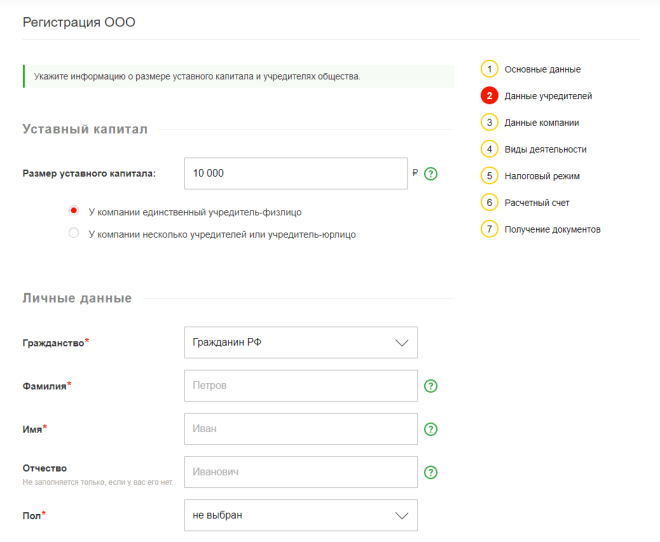Viewport: 660px width, 542px height.
Task: Open Виды деятельности step
Action: coord(545,149)
